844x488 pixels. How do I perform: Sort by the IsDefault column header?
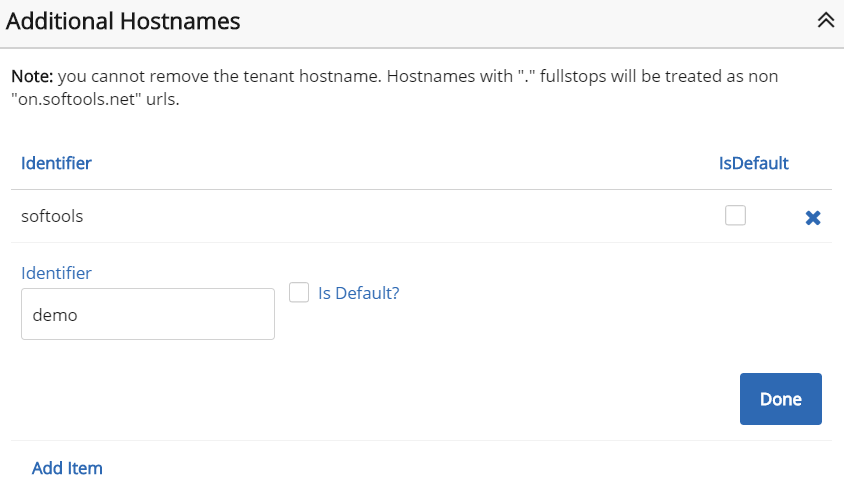coord(754,163)
